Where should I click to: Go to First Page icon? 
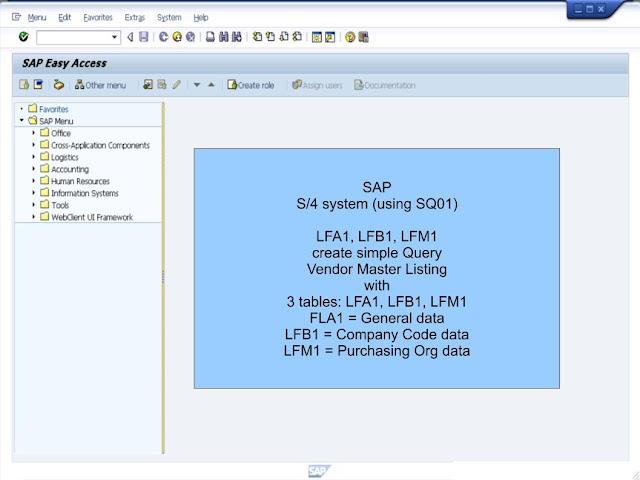257,37
